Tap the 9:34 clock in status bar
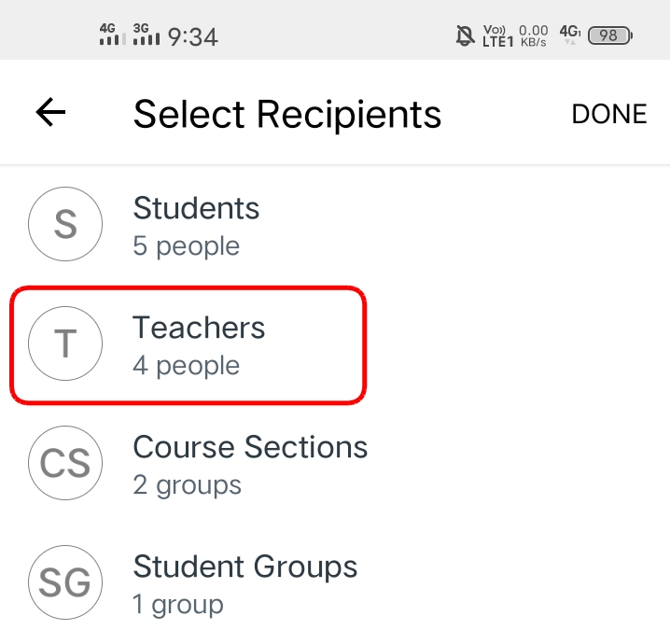 [x=192, y=36]
